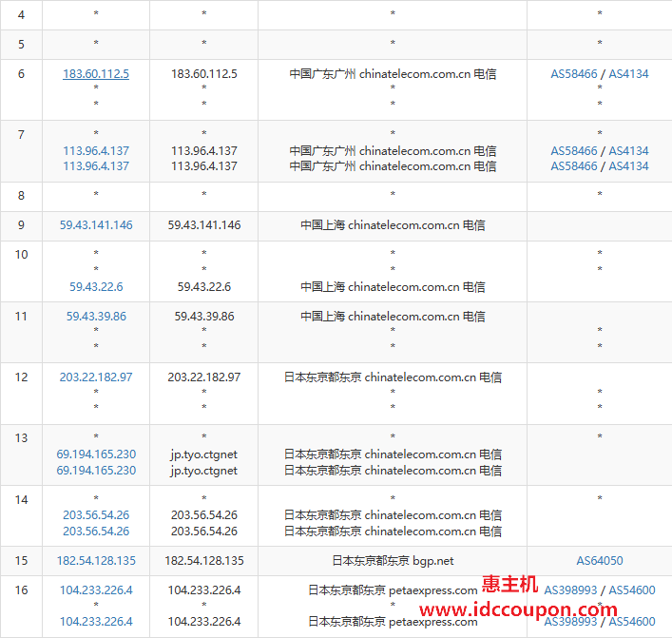Image resolution: width=672 pixels, height=638 pixels.
Task: Click AS58466 in hop 7 first result row
Action: coord(574,151)
